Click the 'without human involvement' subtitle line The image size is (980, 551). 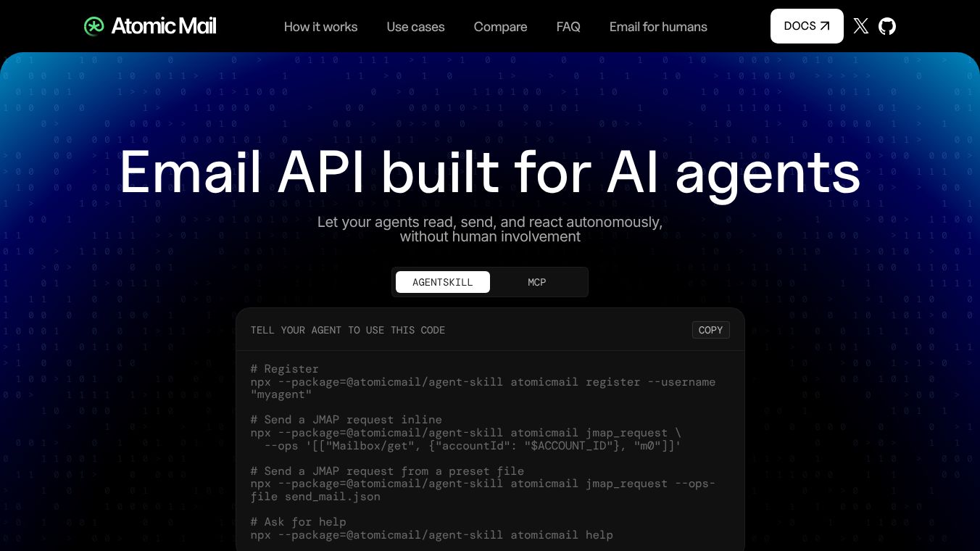490,236
